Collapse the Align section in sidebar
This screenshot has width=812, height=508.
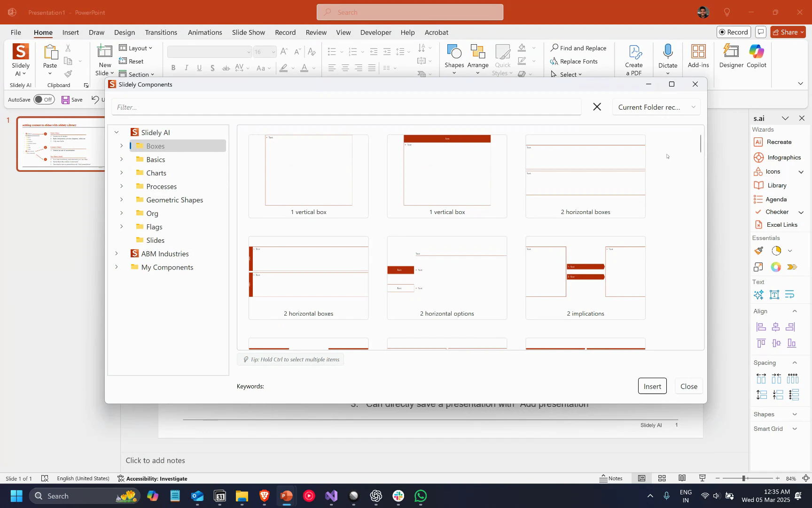click(795, 311)
